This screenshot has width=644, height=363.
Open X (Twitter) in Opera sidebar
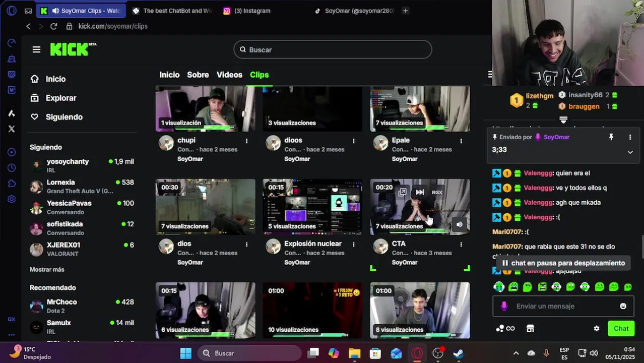coord(12,129)
